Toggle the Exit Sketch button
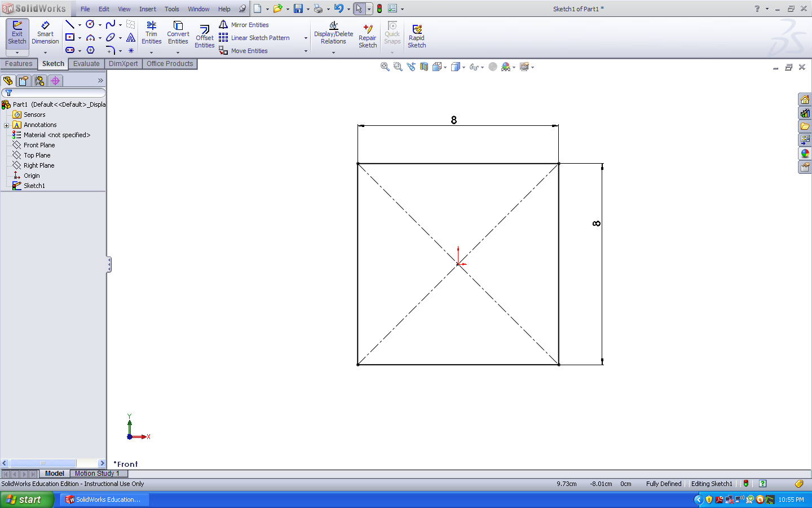This screenshot has width=812, height=508. [17, 33]
